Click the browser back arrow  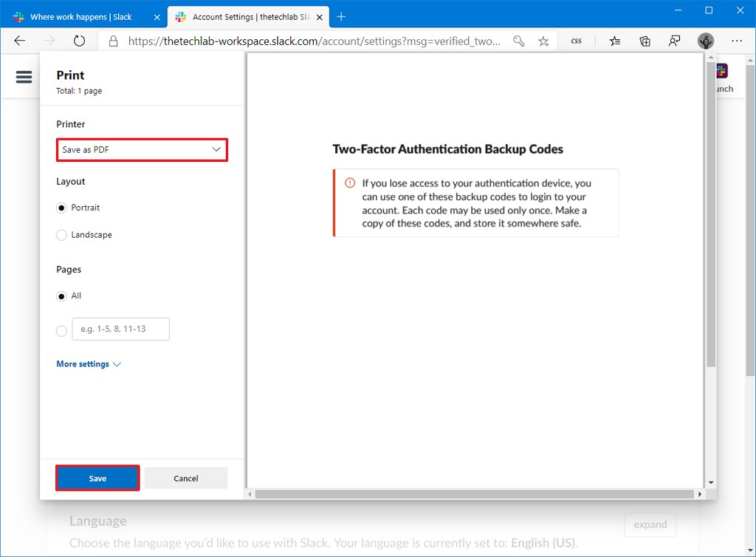tap(20, 41)
